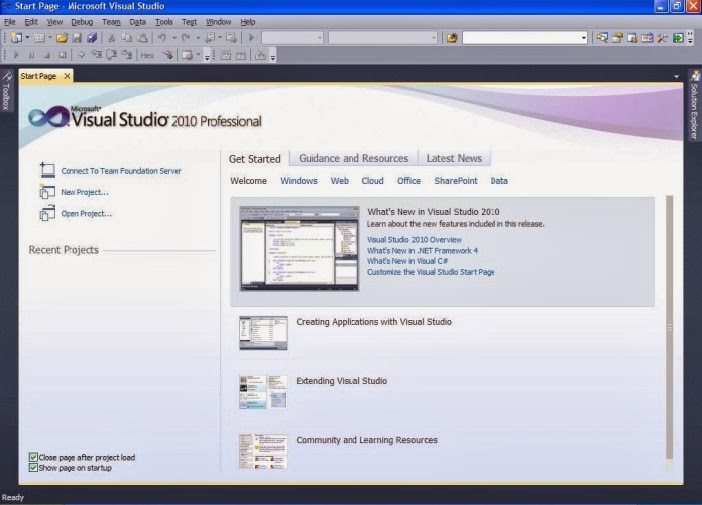Image resolution: width=702 pixels, height=505 pixels.
Task: Switch to Latest News tab
Action: pyautogui.click(x=454, y=158)
